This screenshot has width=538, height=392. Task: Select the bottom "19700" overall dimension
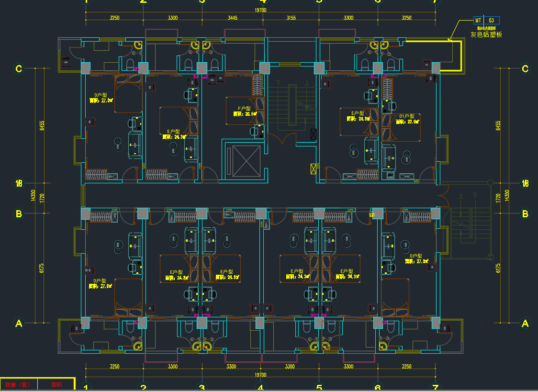[260, 375]
